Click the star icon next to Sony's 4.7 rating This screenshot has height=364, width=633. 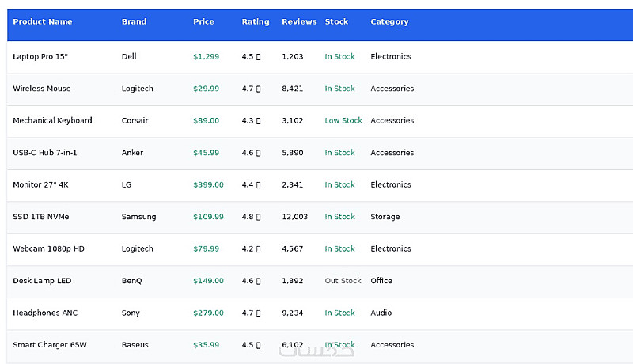pos(259,313)
